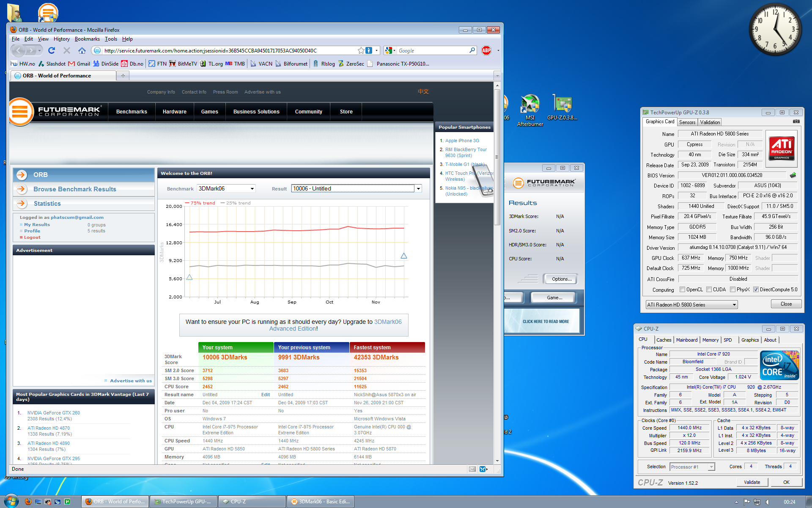Click the Game... button in 3DMark06 window

coord(554,298)
